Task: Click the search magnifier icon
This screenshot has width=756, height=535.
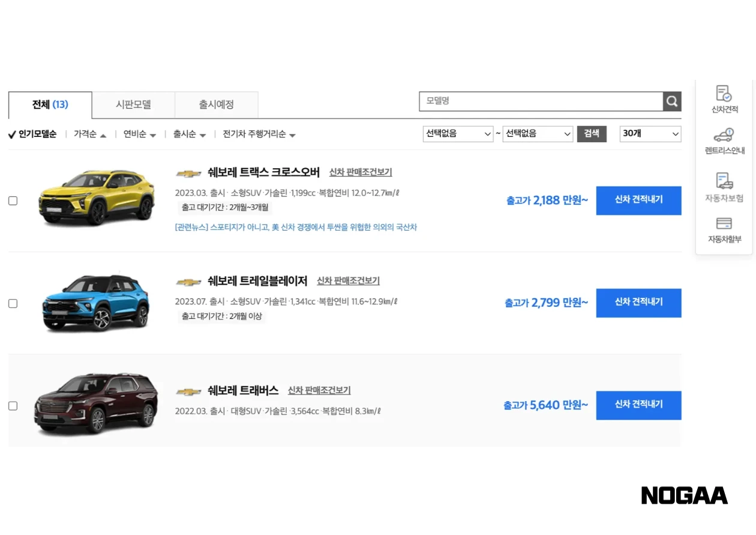Action: click(x=671, y=101)
